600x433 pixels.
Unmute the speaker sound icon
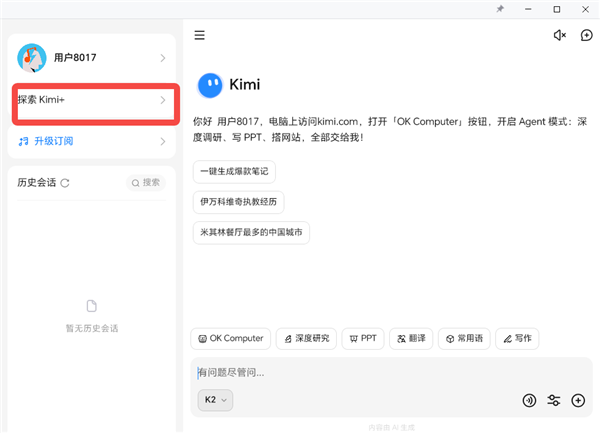click(560, 35)
